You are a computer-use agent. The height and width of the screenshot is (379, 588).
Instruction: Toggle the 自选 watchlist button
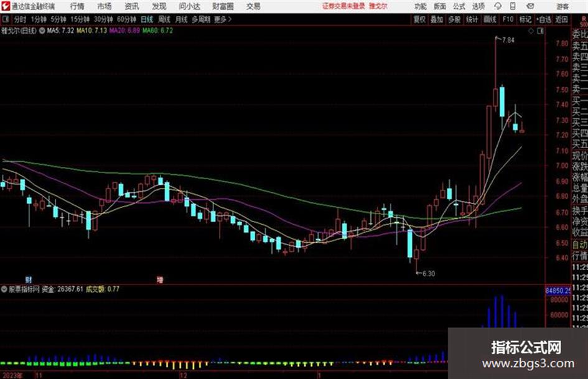click(544, 19)
